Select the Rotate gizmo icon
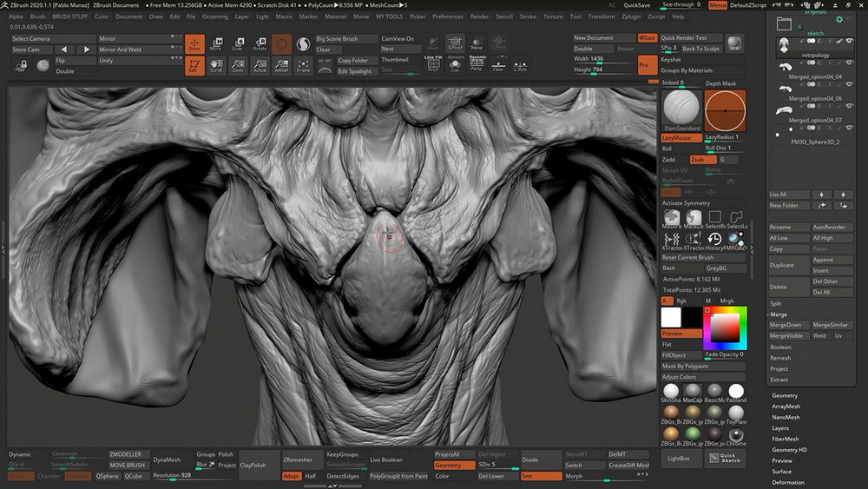This screenshot has width=868, height=489. pos(260,43)
